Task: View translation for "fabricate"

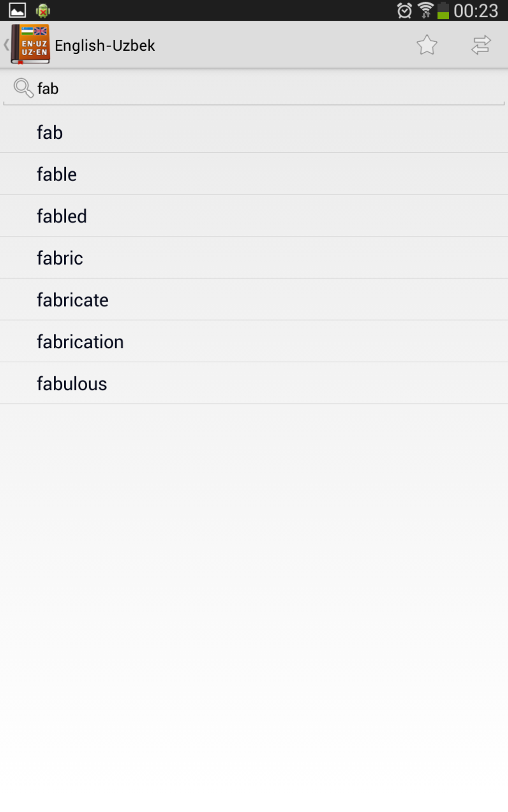Action: click(73, 300)
